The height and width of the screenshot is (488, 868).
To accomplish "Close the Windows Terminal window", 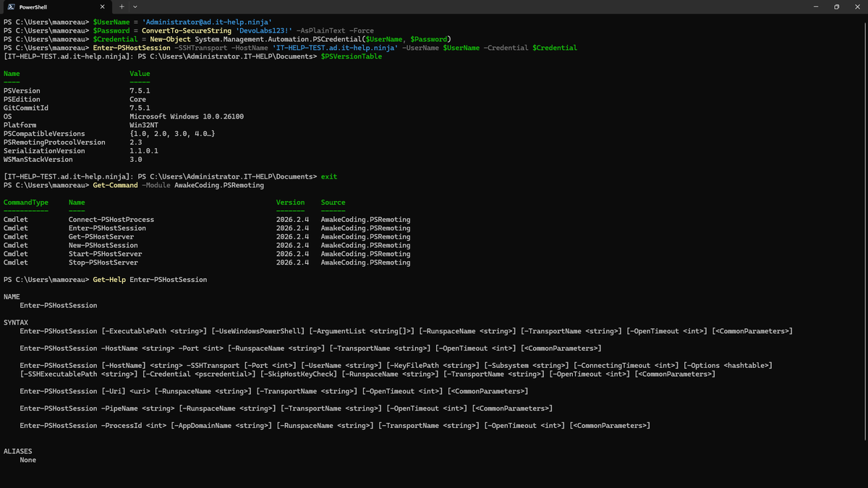I will (x=857, y=7).
